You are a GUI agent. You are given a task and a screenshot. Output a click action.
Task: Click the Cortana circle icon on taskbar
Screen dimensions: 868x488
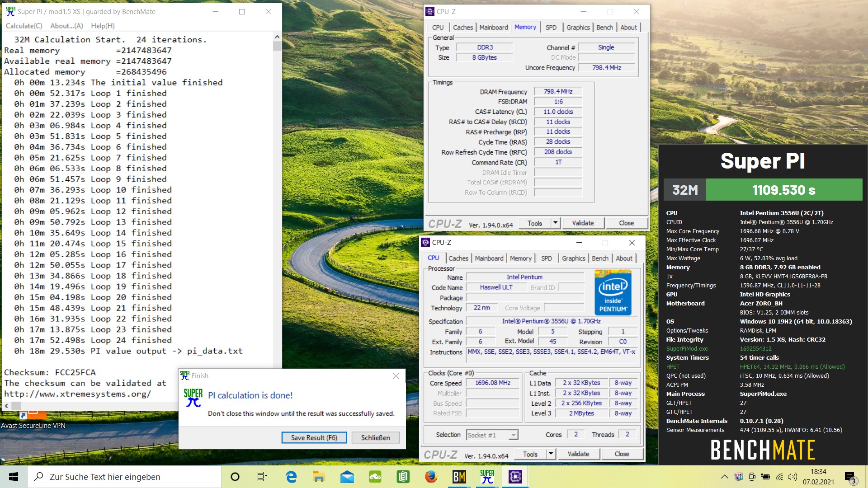pyautogui.click(x=235, y=477)
